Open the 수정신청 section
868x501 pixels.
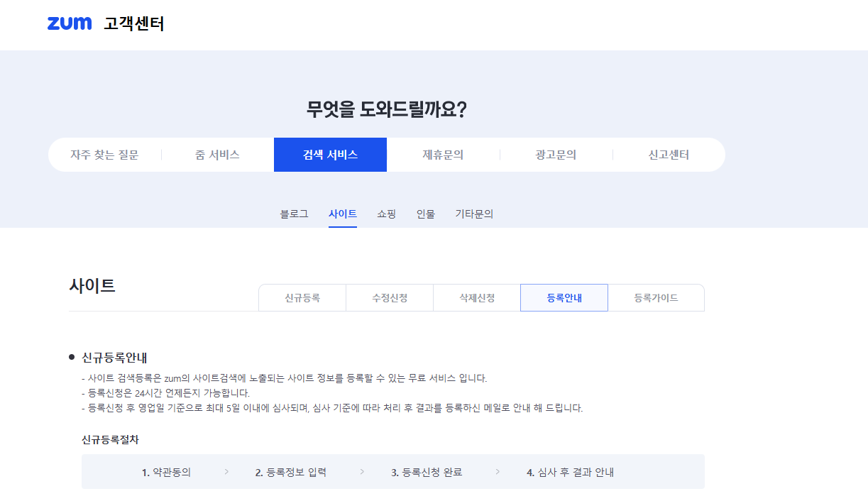coord(390,298)
